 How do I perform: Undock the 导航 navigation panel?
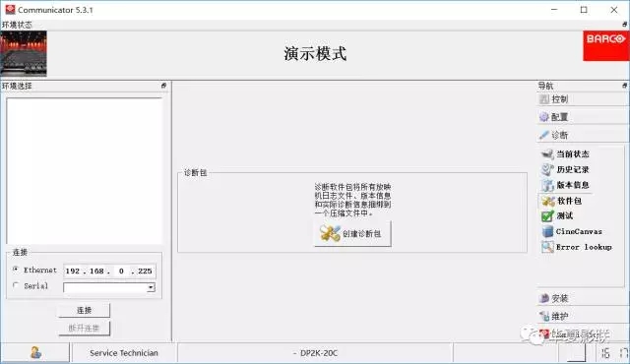[x=624, y=86]
